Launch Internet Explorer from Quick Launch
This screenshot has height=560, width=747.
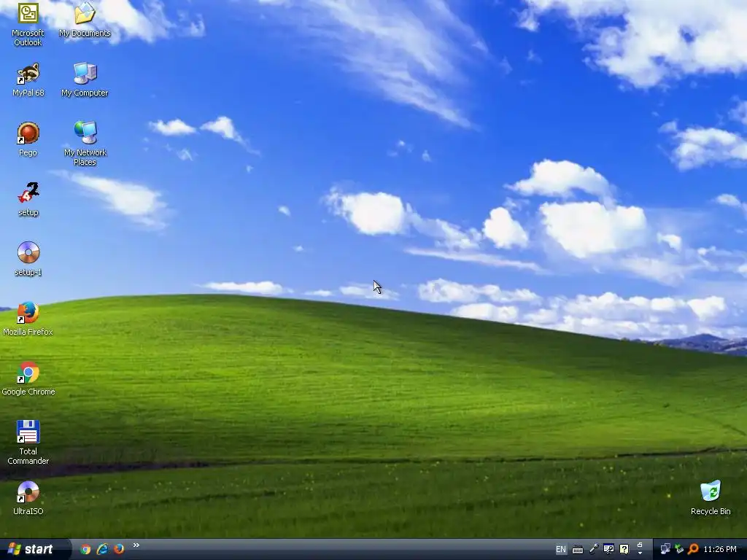[x=102, y=549]
